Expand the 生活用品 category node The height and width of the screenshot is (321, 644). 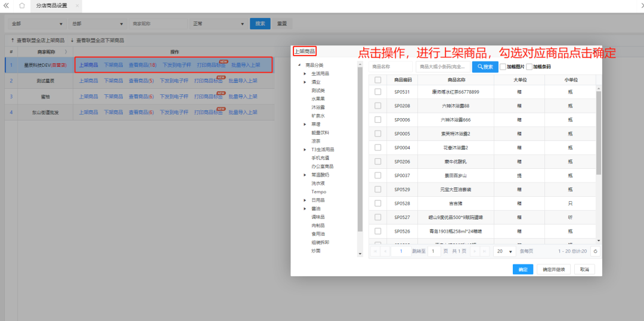click(x=305, y=73)
